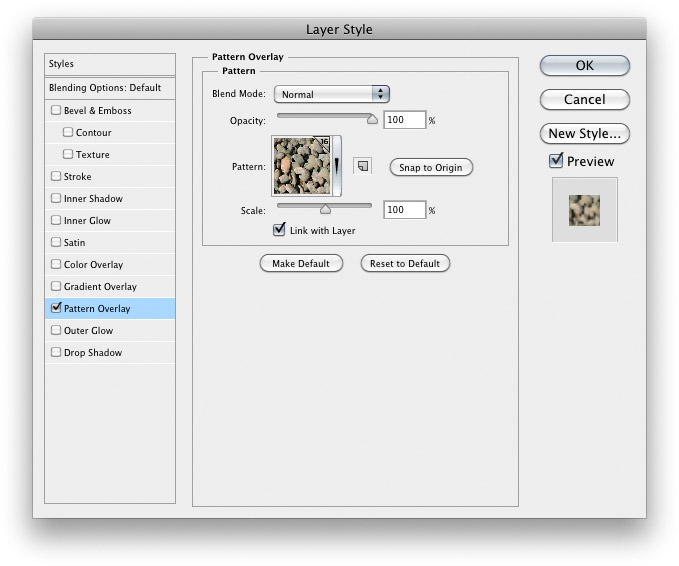Enable the Inner Shadow checkbox
Screen dimensions: 679x566
(56, 198)
